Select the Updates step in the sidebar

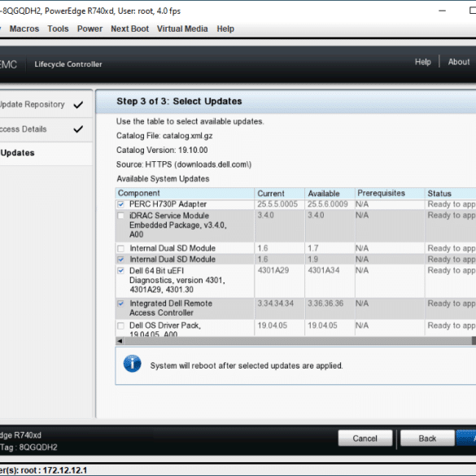point(46,153)
